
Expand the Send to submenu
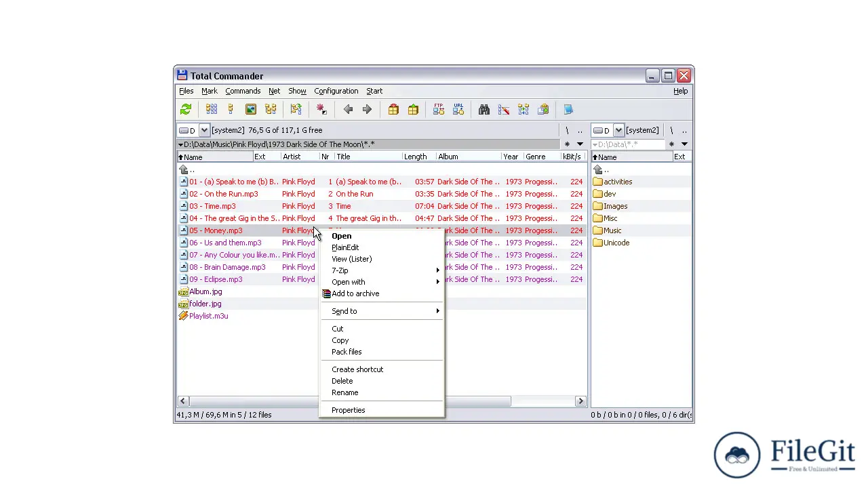382,311
